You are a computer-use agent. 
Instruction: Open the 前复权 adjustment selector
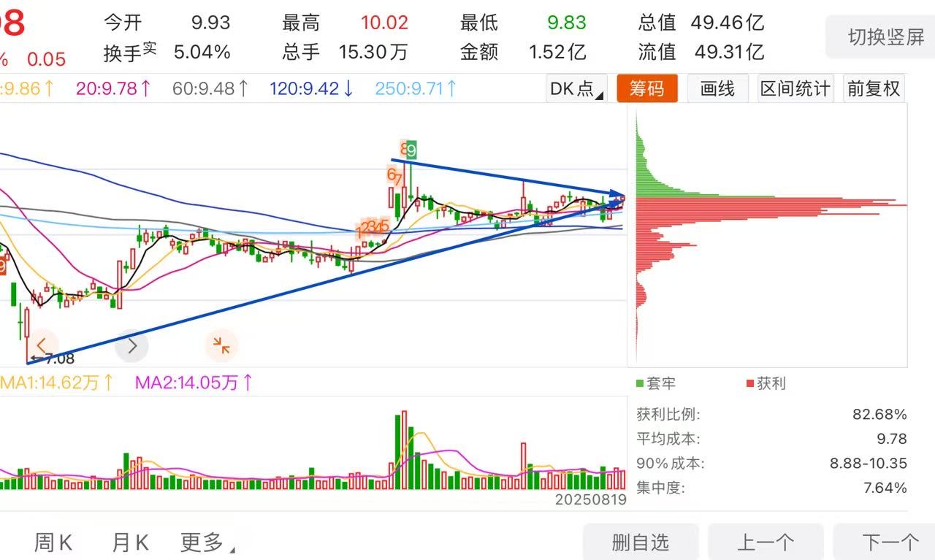874,89
